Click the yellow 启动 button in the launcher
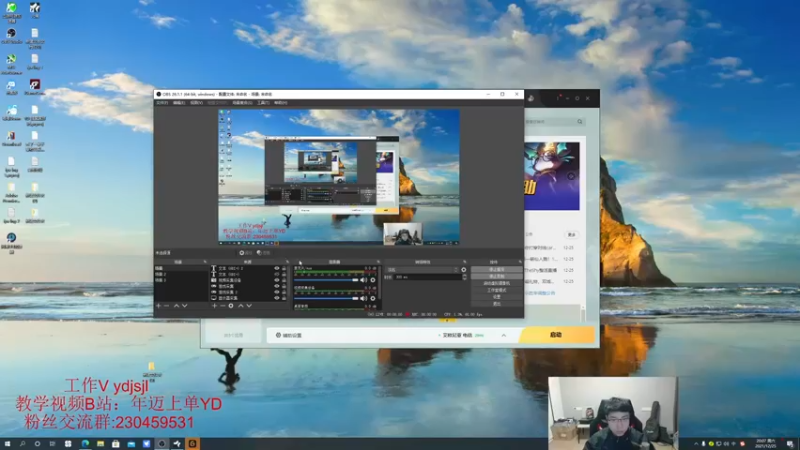The width and height of the screenshot is (800, 450). (557, 335)
